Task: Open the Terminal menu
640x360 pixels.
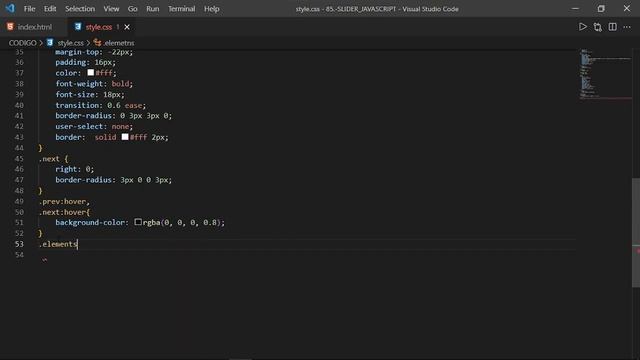Action: (x=182, y=9)
